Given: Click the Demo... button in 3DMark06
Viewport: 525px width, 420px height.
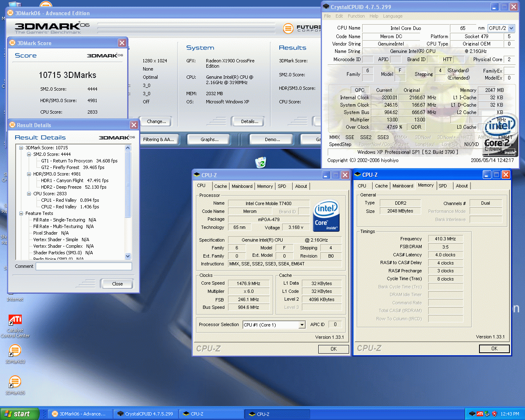Looking at the screenshot, I should [x=272, y=139].
